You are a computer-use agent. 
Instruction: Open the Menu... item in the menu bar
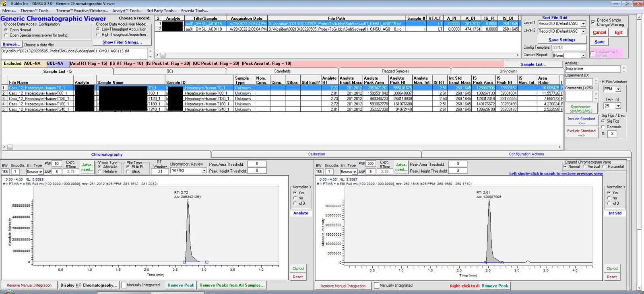coord(9,10)
